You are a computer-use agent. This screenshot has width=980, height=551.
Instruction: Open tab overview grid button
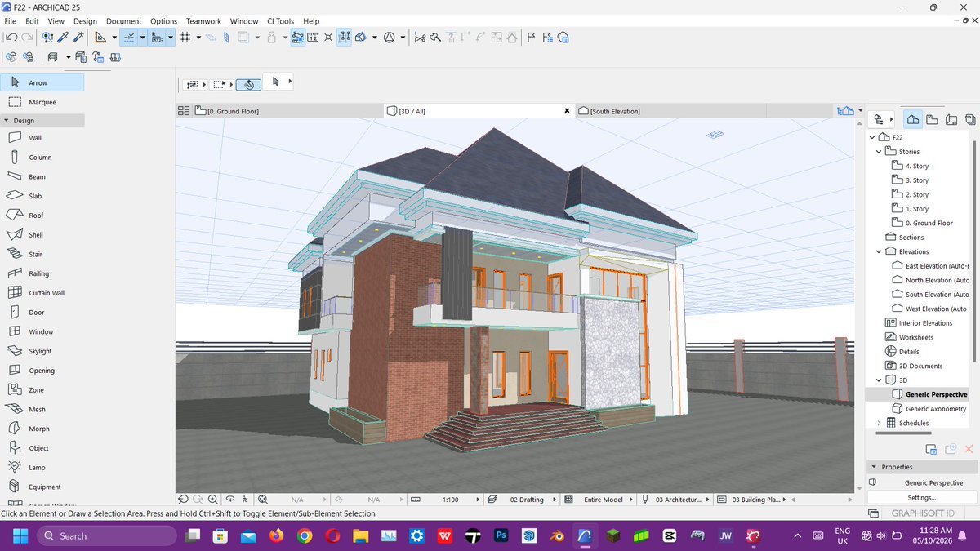[184, 111]
